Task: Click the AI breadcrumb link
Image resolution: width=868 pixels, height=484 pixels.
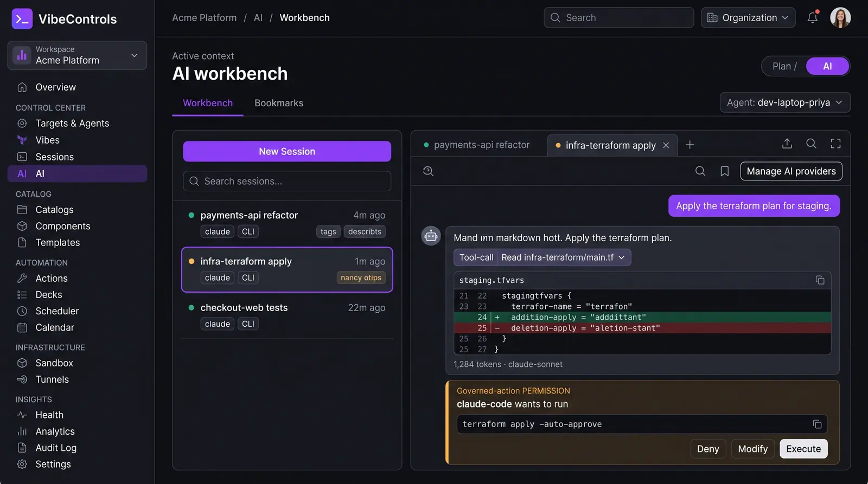Action: pos(258,18)
